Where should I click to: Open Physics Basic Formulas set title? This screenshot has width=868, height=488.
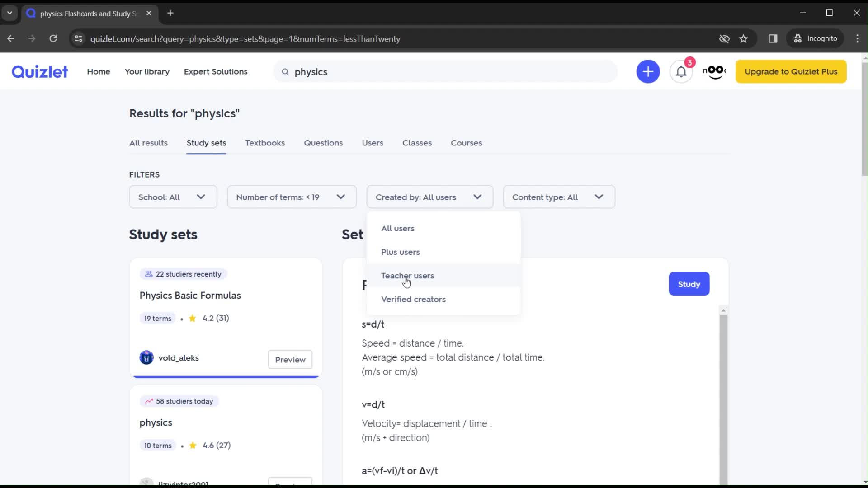(x=190, y=296)
